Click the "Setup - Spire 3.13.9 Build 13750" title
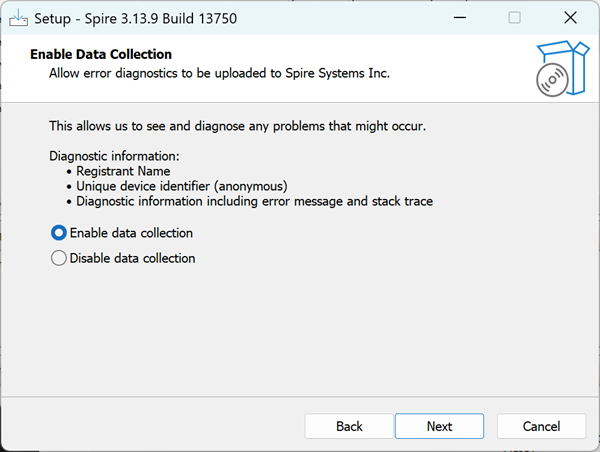The height and width of the screenshot is (452, 600). 136,18
